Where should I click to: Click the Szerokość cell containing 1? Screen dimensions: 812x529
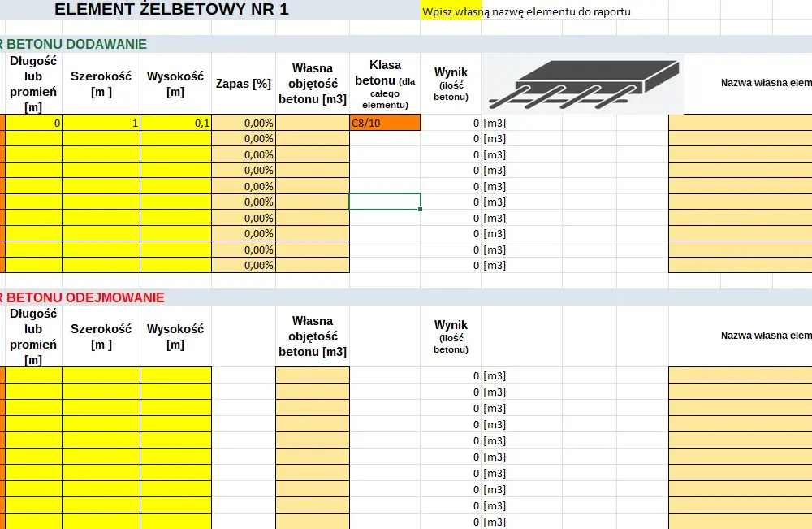[101, 123]
